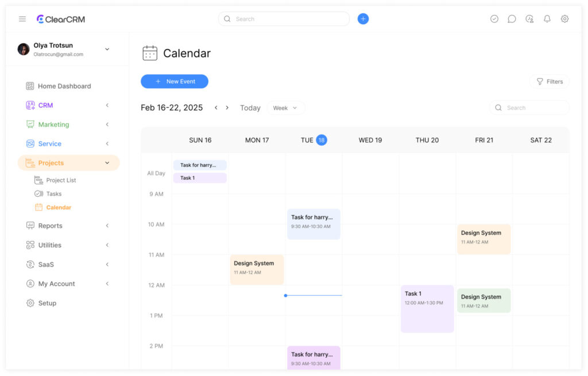Open the Filters button
Viewport: 588px width, 376px height.
coord(549,82)
